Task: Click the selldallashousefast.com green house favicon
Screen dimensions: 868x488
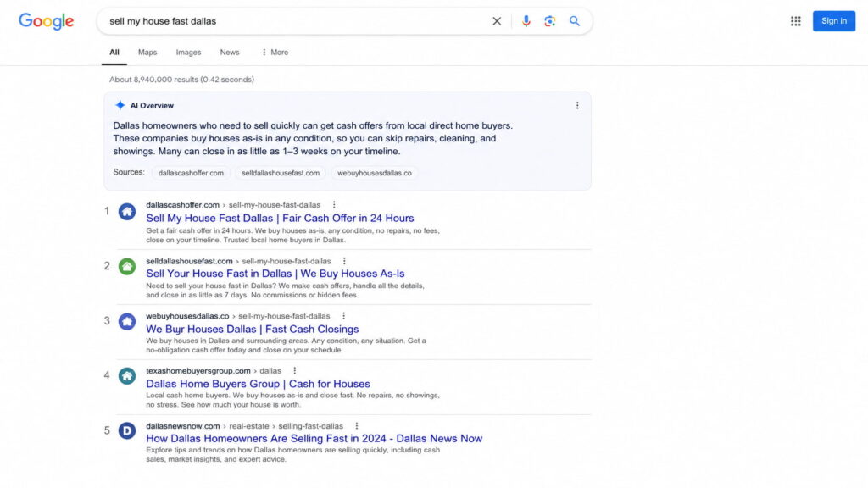Action: [x=127, y=266]
